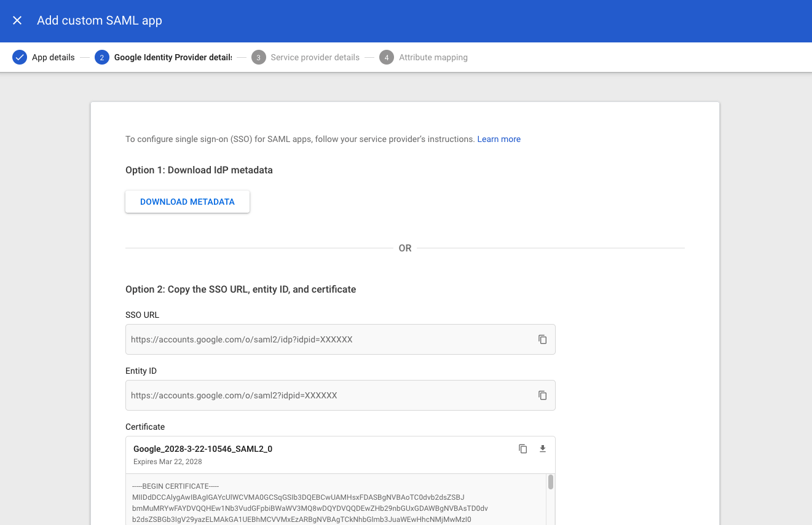Jump to the Service provider details step

coord(315,58)
